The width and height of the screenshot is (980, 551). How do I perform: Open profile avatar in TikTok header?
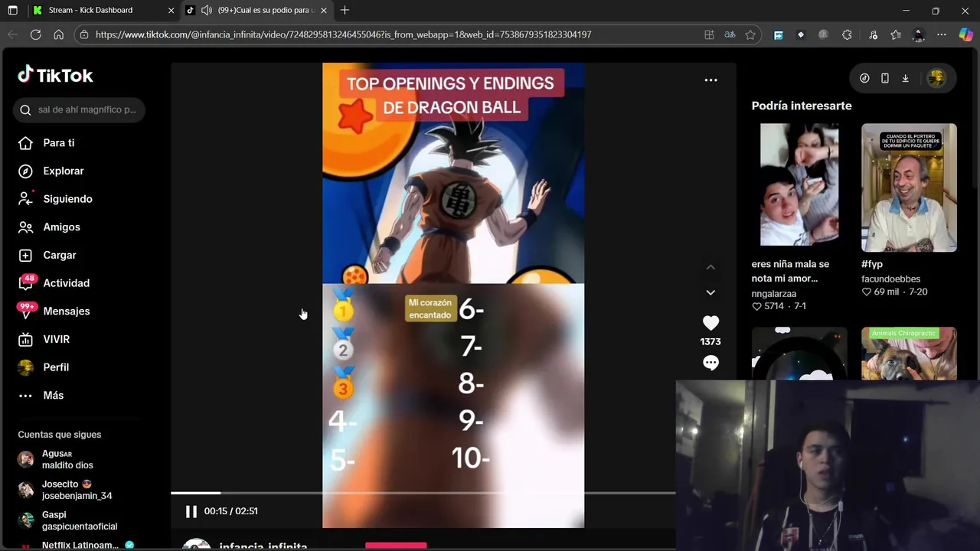click(x=936, y=78)
